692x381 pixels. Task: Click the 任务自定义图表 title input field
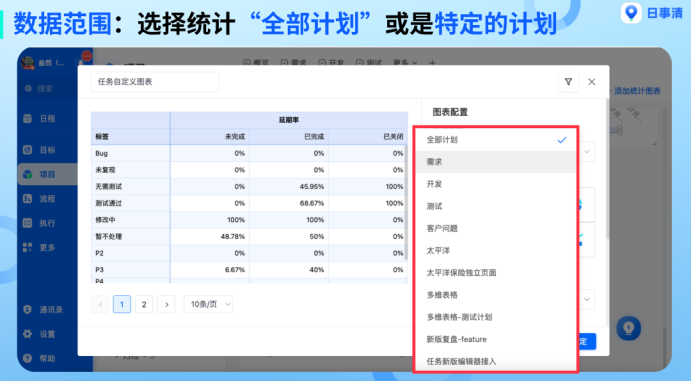tap(155, 82)
